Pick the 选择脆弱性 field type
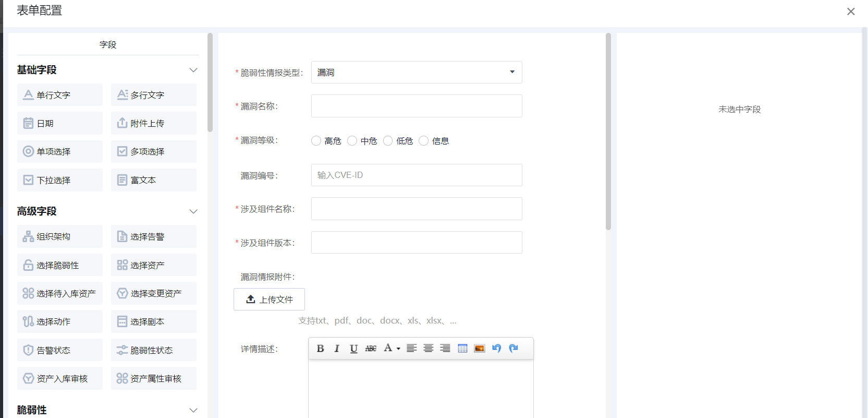This screenshot has height=418, width=868. 60,265
